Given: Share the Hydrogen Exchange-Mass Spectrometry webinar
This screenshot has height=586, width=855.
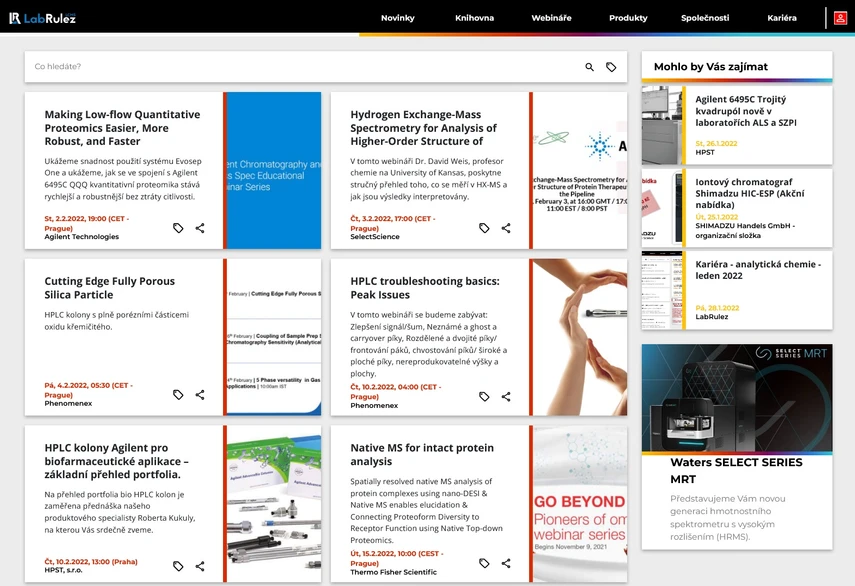Looking at the screenshot, I should (506, 228).
